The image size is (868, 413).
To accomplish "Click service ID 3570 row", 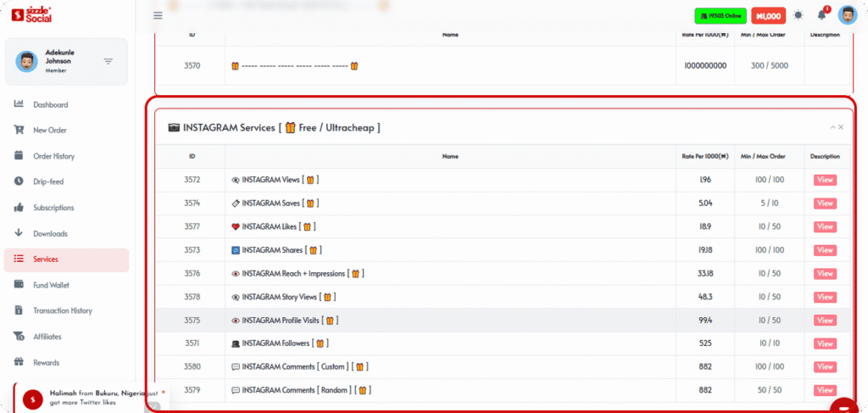I will coord(502,66).
